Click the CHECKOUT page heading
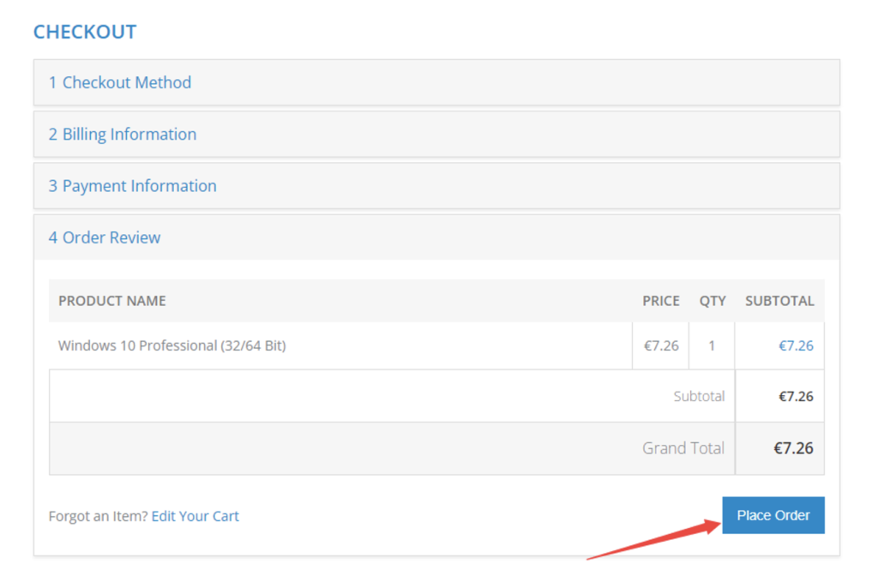 click(85, 32)
